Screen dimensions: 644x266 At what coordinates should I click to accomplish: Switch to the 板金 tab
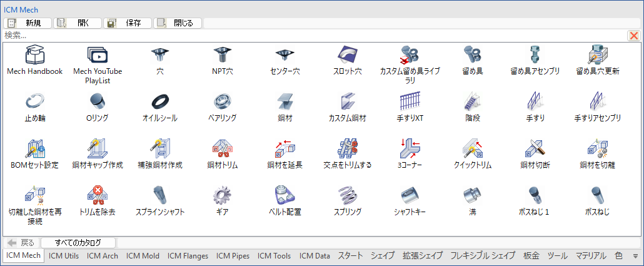(x=531, y=256)
